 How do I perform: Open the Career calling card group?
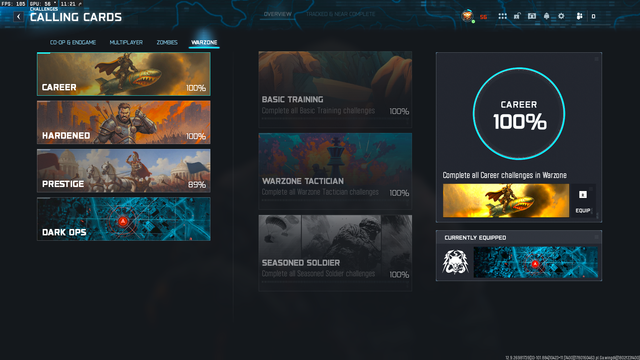pos(124,74)
